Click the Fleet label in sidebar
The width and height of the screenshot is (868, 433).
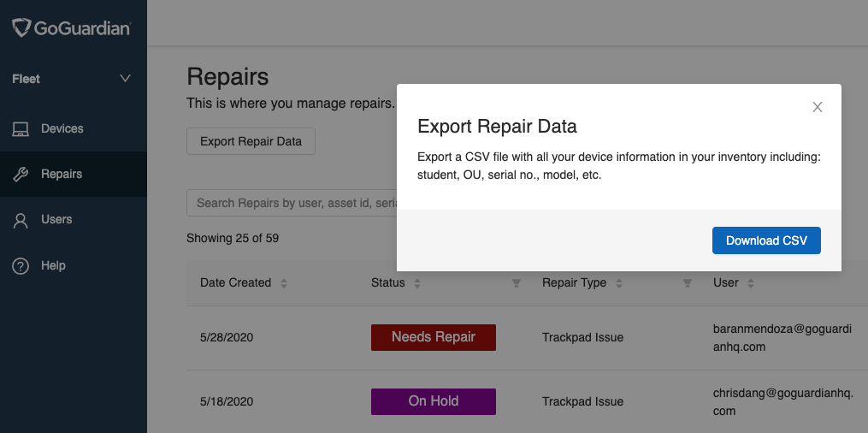[26, 79]
